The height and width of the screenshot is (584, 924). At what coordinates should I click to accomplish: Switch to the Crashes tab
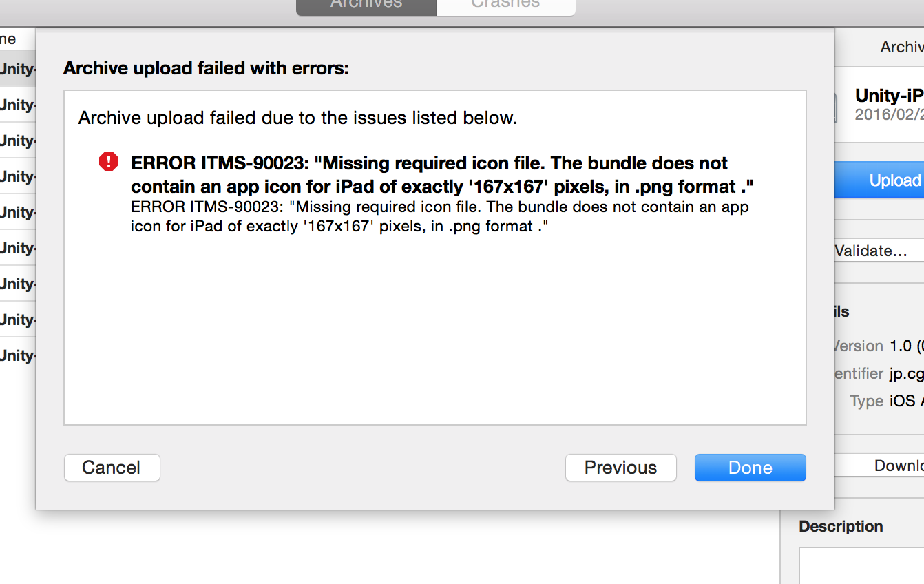click(x=506, y=6)
